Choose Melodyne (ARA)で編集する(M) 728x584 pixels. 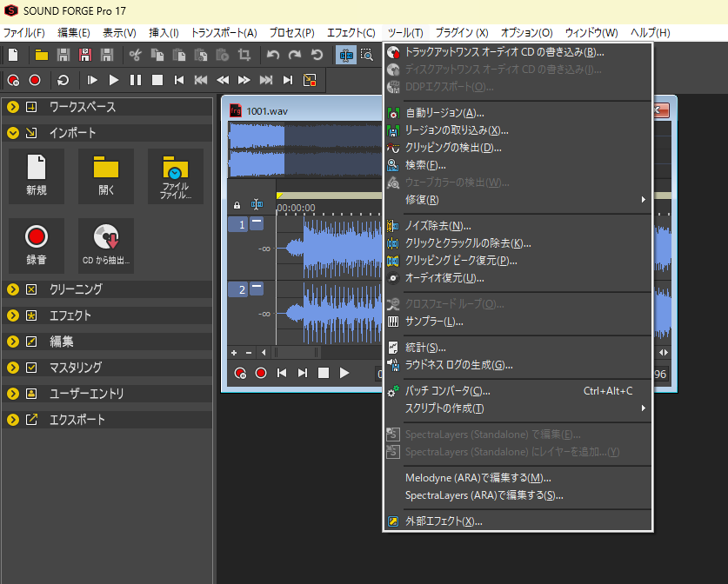(x=518, y=478)
